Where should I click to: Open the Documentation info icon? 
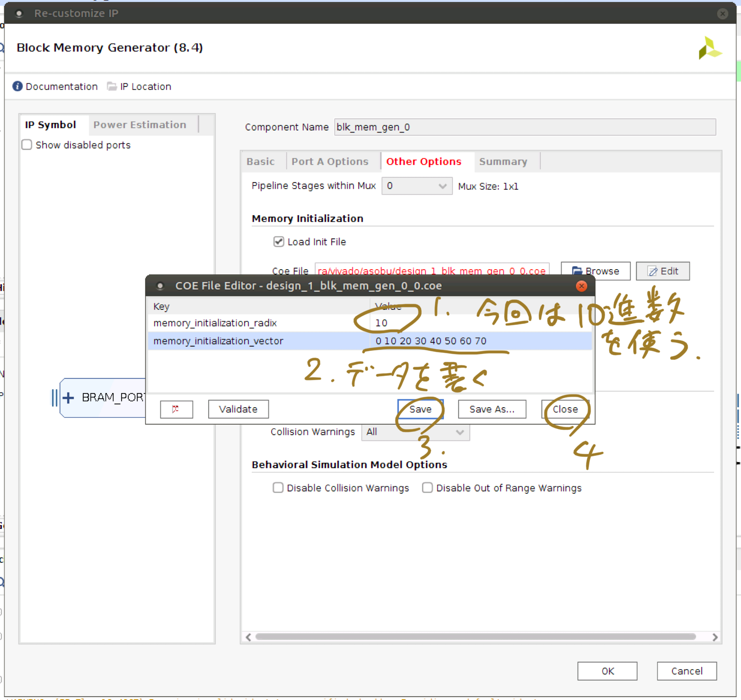(18, 86)
